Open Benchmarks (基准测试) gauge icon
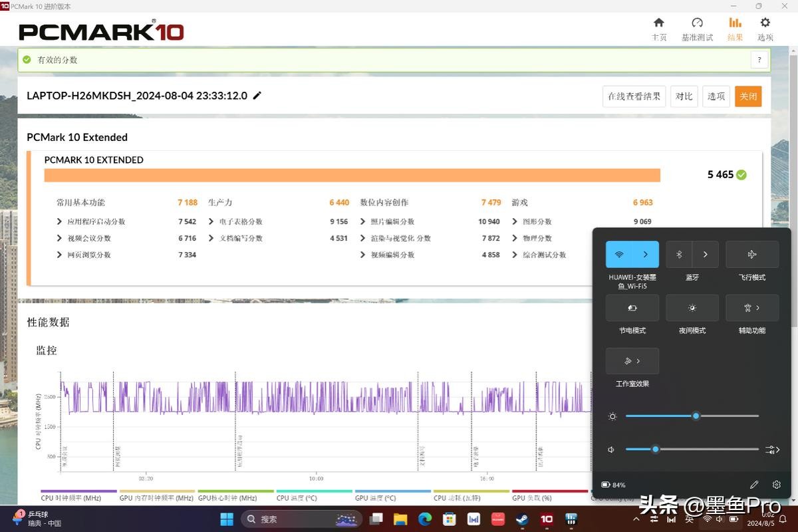 [x=697, y=29]
